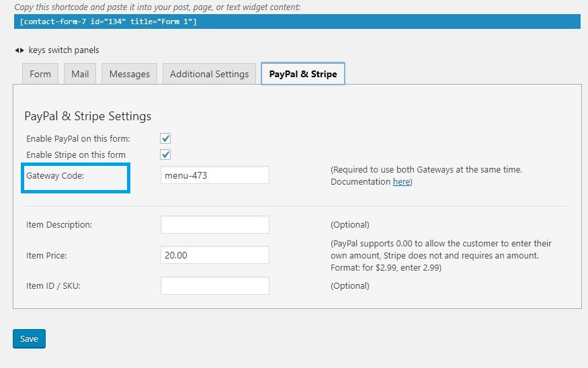Click the '(Optional)' note beside Item ID / SKU
Viewport: 588px width, 368px height.
pyautogui.click(x=350, y=286)
